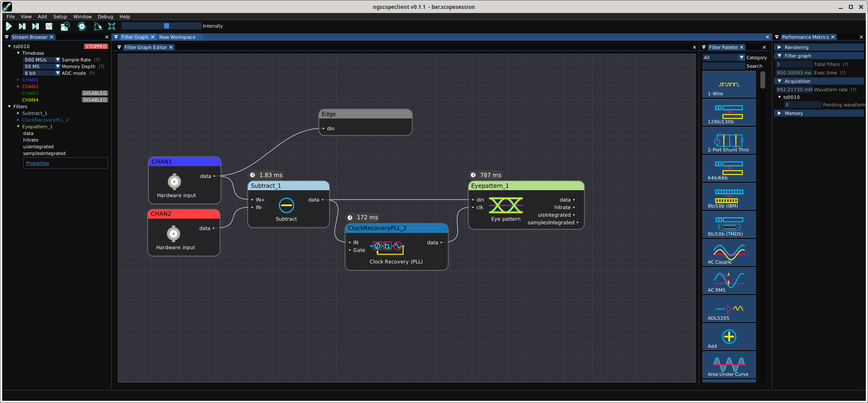Image resolution: width=868 pixels, height=403 pixels.
Task: Click the fullscreen frame toolbar icon
Action: pyautogui.click(x=112, y=26)
